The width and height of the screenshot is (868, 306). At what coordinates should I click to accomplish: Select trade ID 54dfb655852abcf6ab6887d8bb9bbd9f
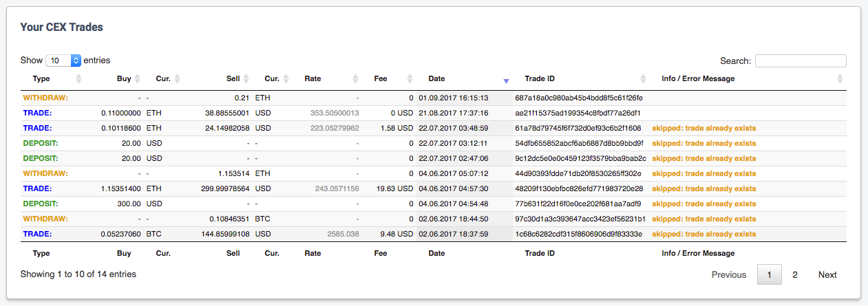[580, 143]
